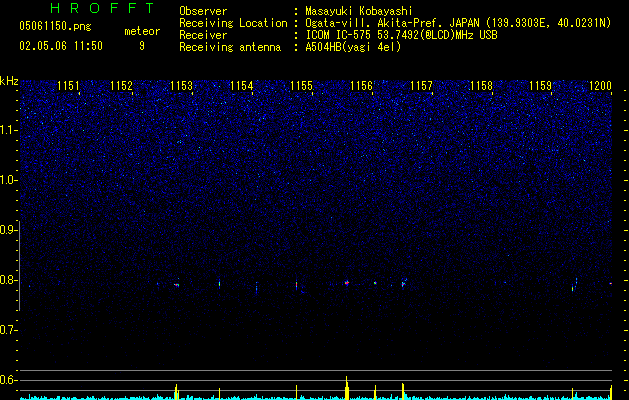Click the 1.0 kHz frequency label
The image size is (629, 400).
(x=8, y=180)
